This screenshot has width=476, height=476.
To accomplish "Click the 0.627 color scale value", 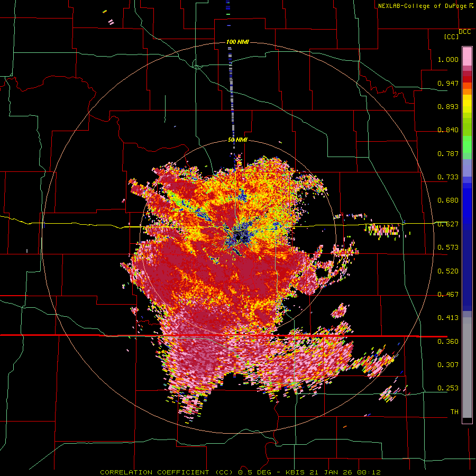I will click(x=448, y=224).
